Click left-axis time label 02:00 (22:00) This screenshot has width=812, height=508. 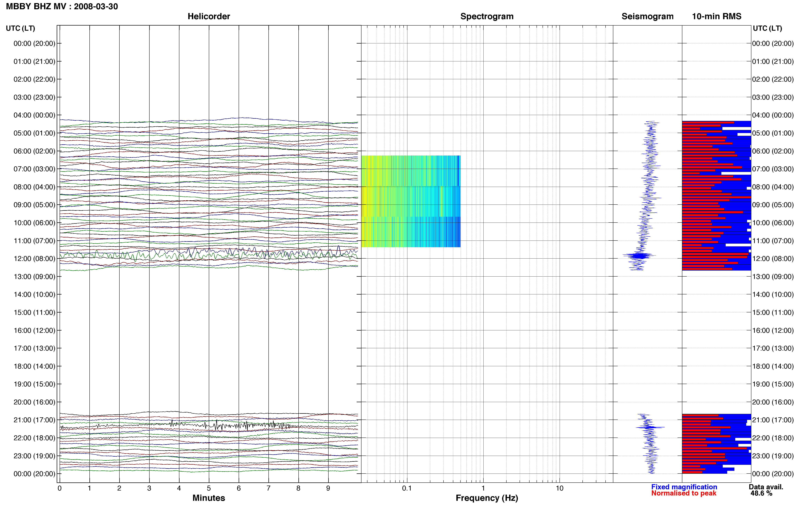34,79
